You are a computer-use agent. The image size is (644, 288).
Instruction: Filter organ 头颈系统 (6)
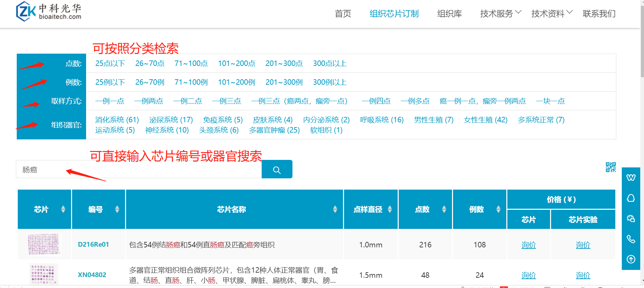[x=219, y=130]
